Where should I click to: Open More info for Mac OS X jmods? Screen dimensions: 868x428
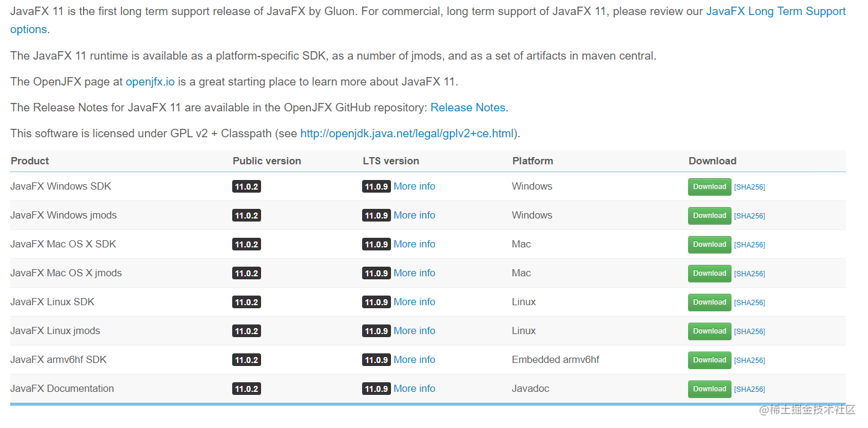[x=414, y=273]
